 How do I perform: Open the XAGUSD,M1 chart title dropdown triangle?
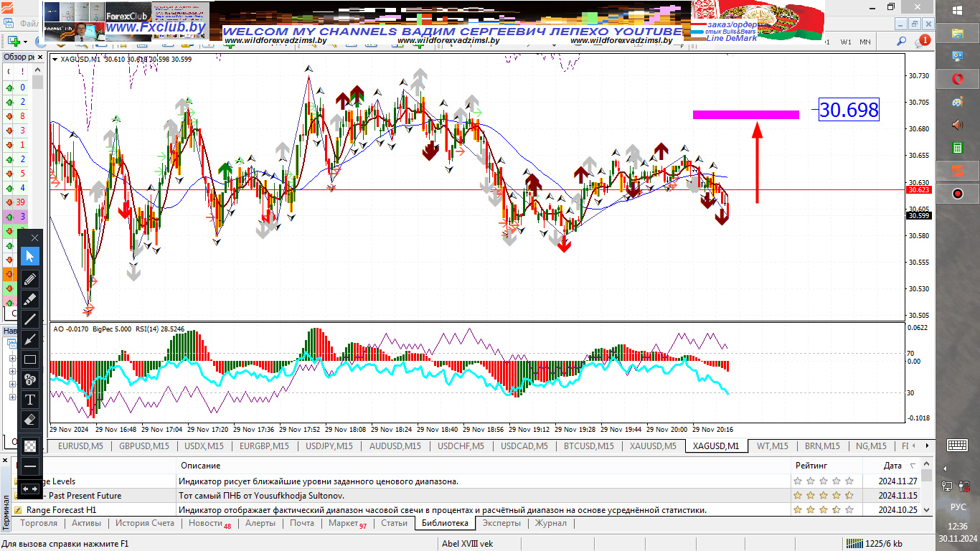(x=56, y=60)
